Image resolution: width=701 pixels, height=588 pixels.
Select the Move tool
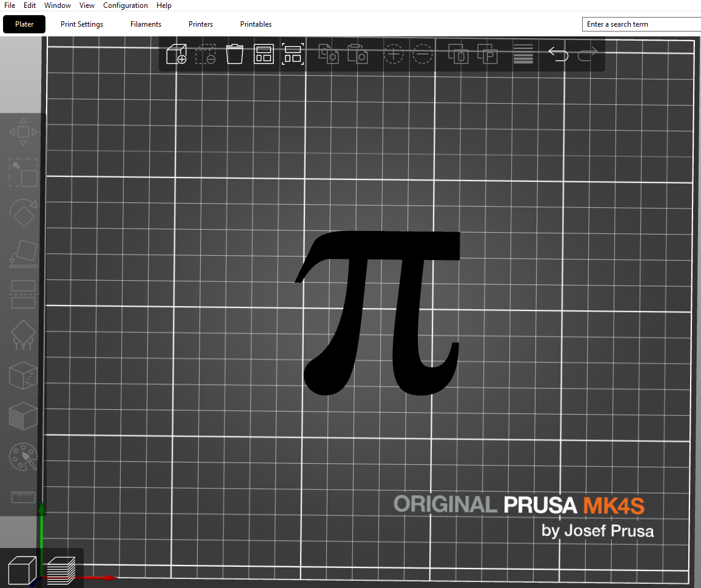pos(23,132)
